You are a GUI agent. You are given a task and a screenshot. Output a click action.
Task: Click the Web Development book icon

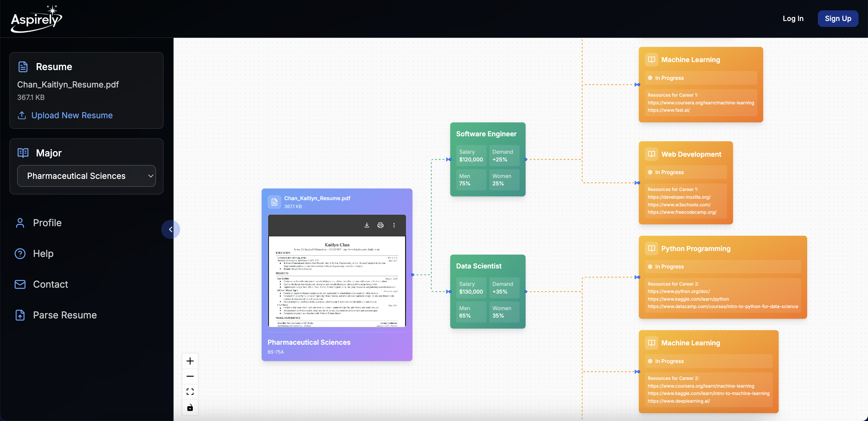point(651,154)
